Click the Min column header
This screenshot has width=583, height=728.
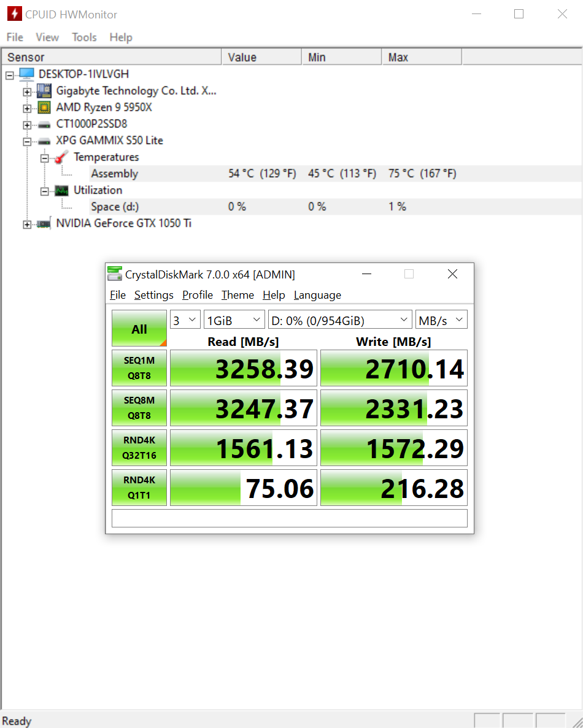pos(342,57)
